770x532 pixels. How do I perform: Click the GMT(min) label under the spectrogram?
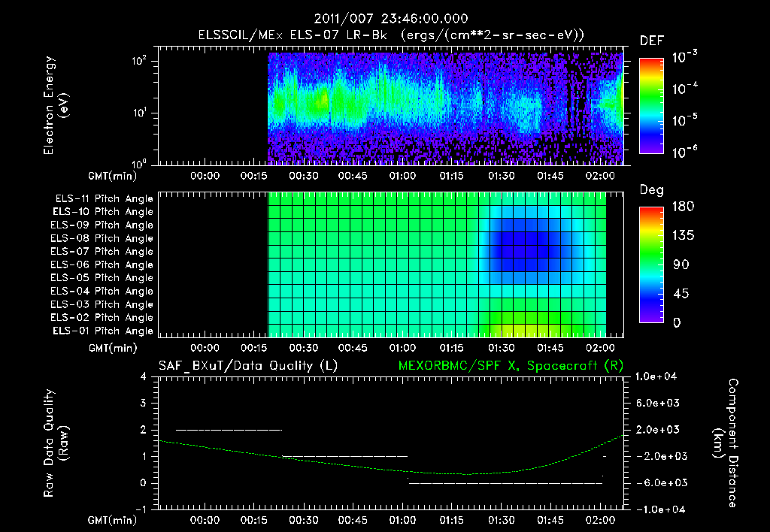point(113,176)
